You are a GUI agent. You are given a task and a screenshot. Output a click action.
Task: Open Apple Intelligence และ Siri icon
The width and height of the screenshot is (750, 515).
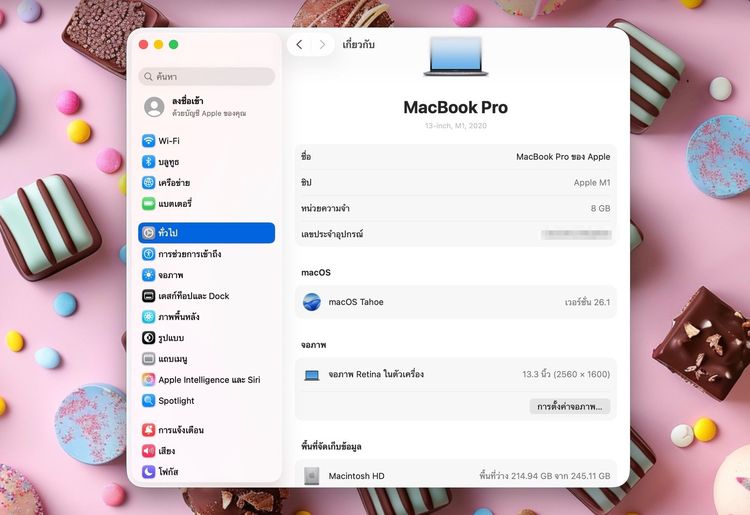pos(149,380)
